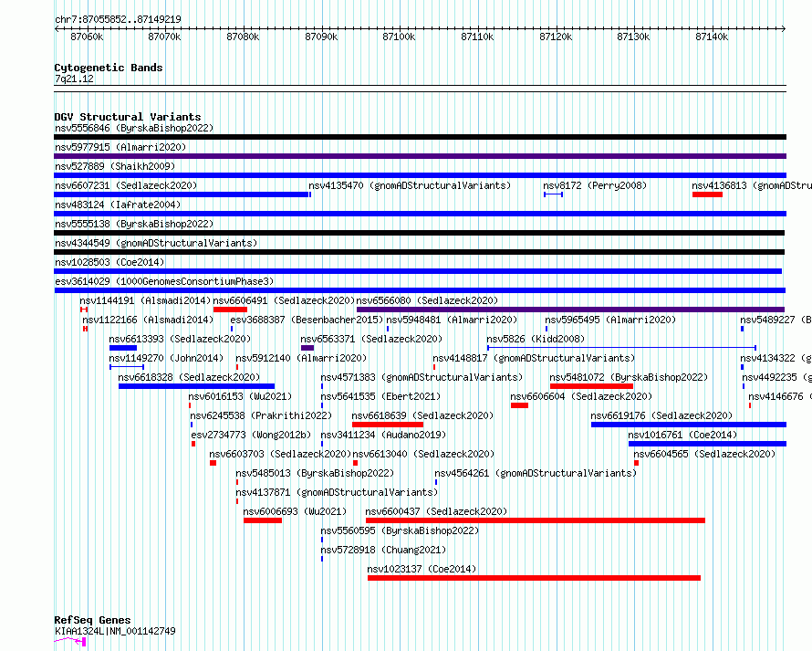The height and width of the screenshot is (651, 812).
Task: Click nsv5728918 (Chuang2021) label
Action: click(383, 550)
